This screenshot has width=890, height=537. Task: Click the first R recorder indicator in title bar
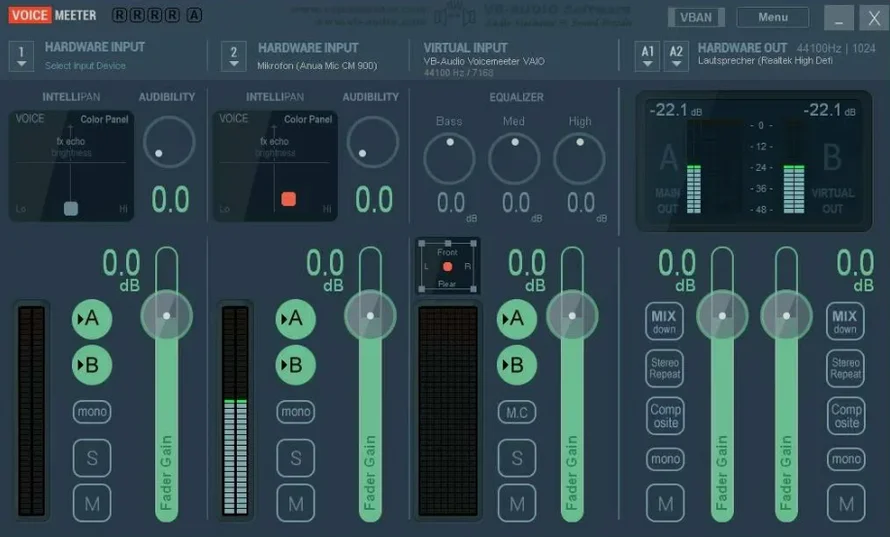119,15
